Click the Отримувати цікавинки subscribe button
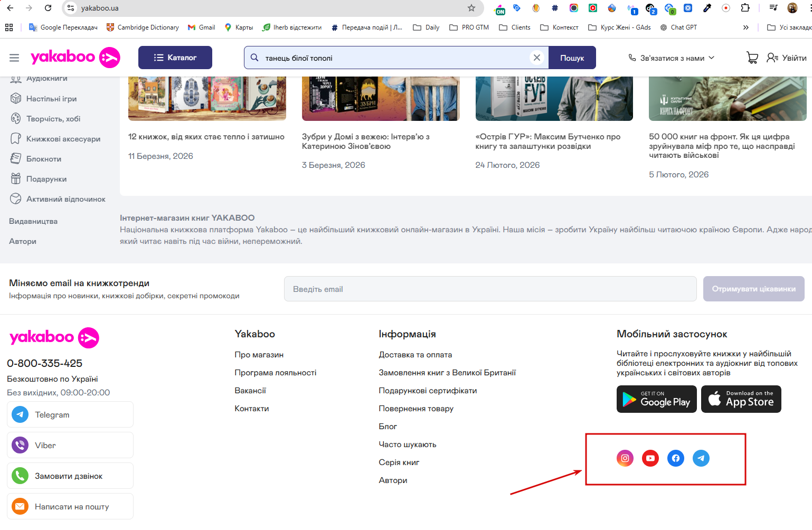 754,289
